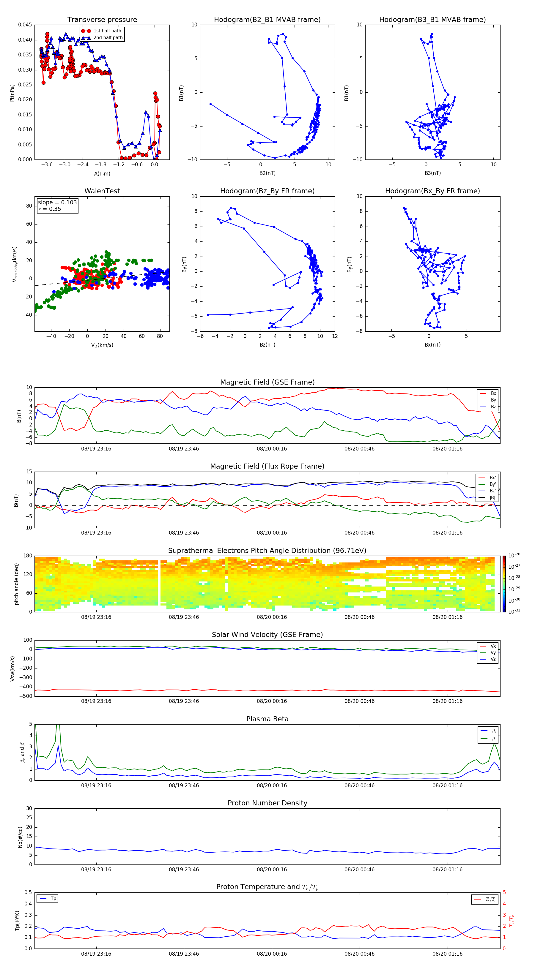Click the 'Hodogram(B3_B1 MVAB frame)' title

point(432,20)
